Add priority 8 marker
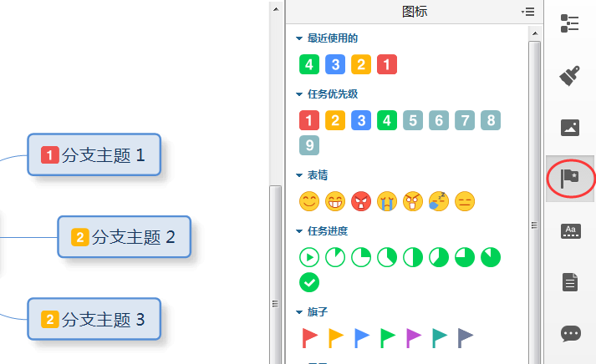 491,120
